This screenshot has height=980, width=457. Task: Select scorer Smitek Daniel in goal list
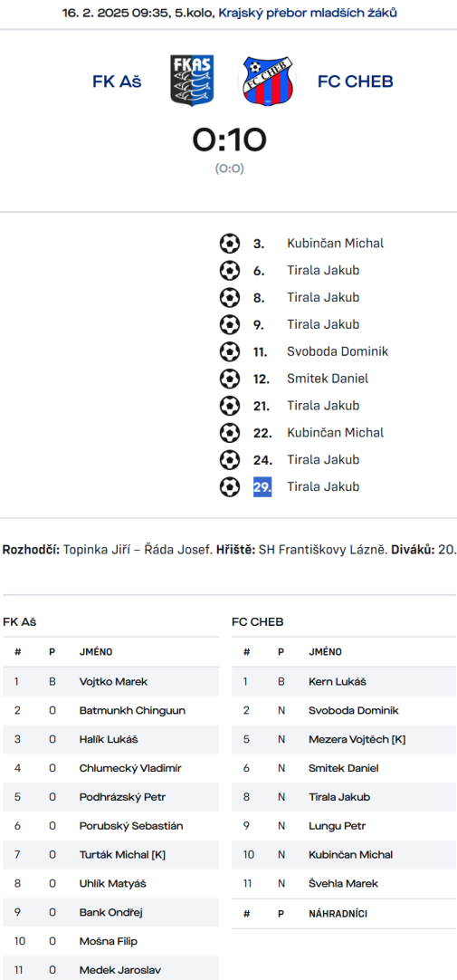328,378
